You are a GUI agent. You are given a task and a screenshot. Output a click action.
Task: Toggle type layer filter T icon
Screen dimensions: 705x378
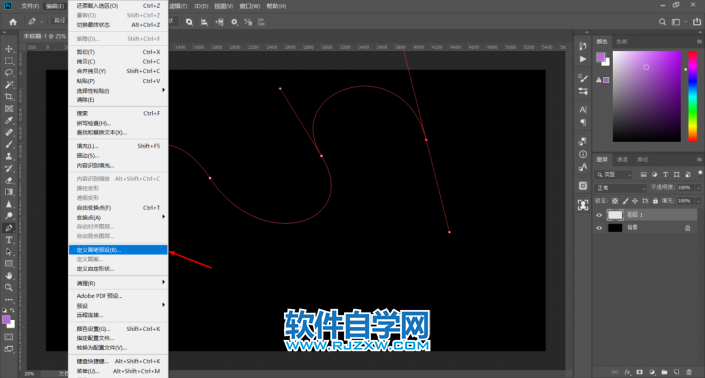pos(665,174)
